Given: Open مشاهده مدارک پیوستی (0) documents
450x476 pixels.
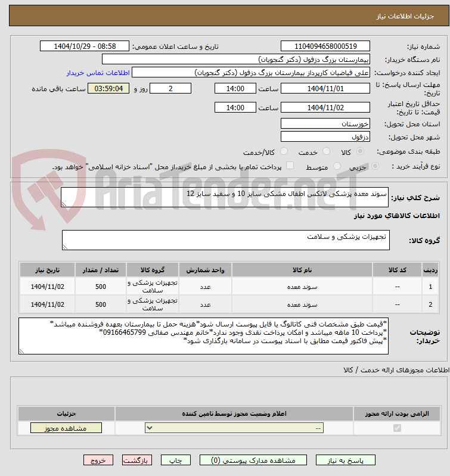Looking at the screenshot, I should point(253,460).
